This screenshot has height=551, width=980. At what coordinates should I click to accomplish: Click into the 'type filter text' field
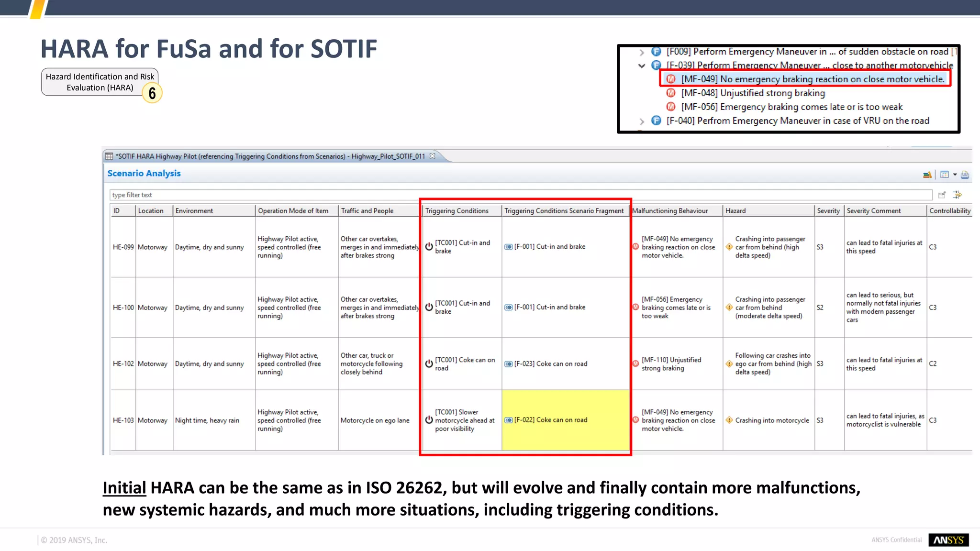(521, 195)
